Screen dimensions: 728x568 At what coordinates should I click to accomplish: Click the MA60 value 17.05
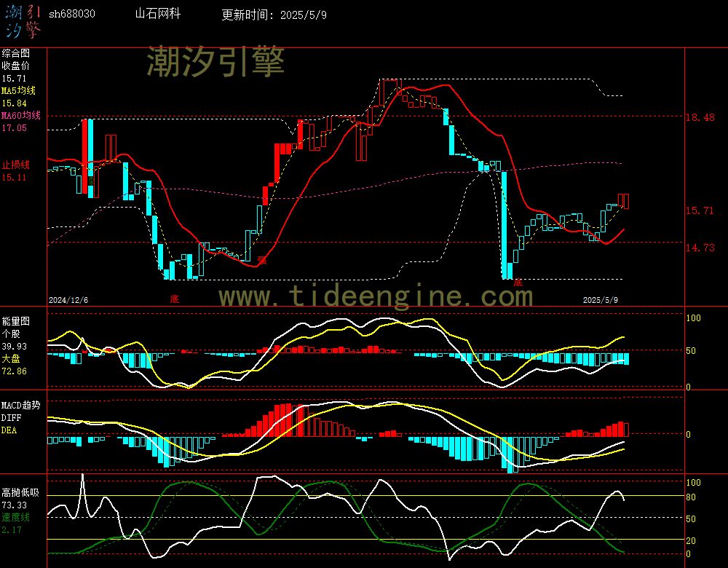14,127
